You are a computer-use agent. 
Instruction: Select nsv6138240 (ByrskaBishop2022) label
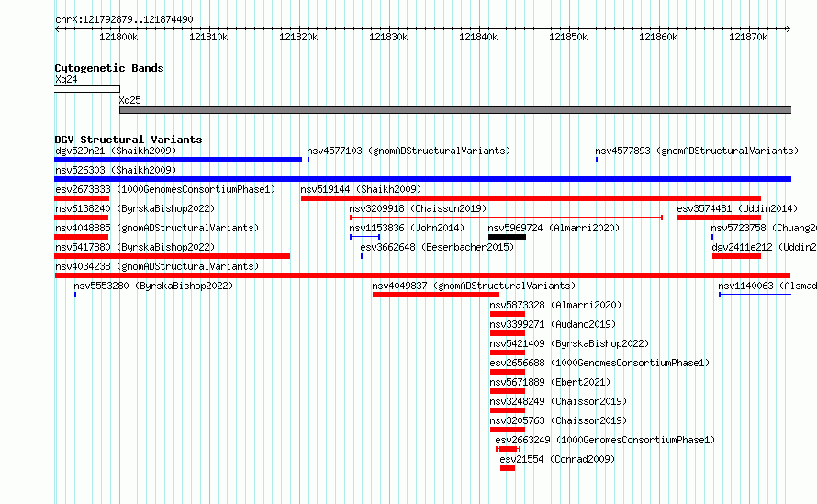coord(135,208)
